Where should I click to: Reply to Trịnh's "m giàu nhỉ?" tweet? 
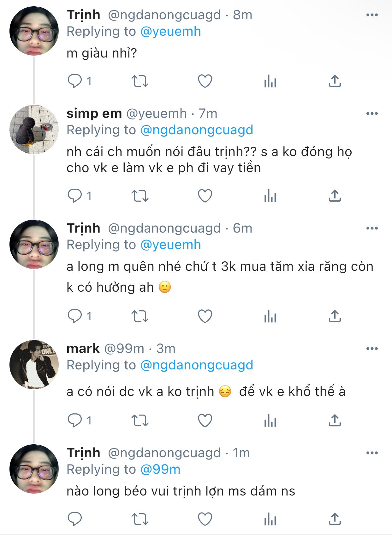[75, 81]
